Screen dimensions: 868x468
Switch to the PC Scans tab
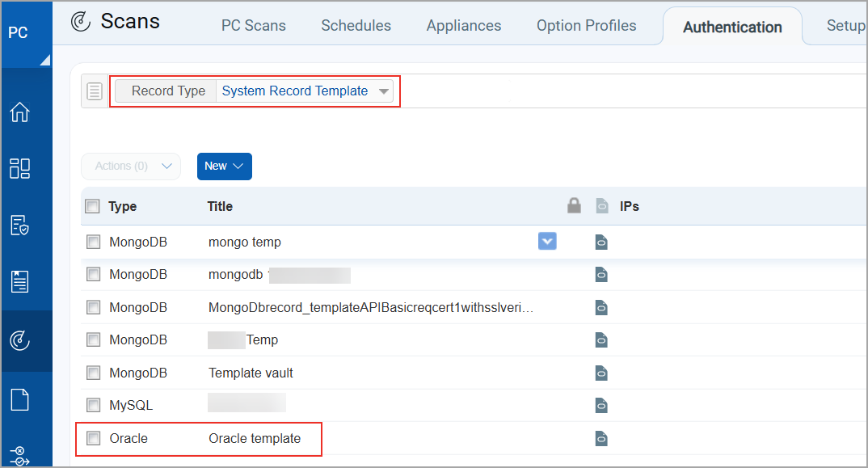coord(253,25)
